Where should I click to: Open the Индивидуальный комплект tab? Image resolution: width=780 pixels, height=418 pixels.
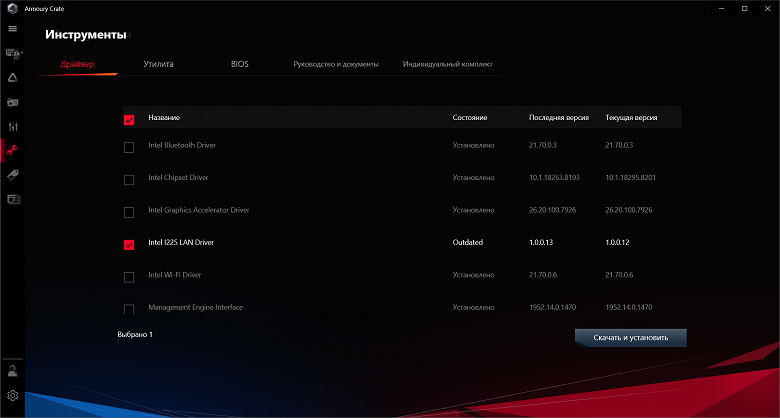(x=448, y=64)
